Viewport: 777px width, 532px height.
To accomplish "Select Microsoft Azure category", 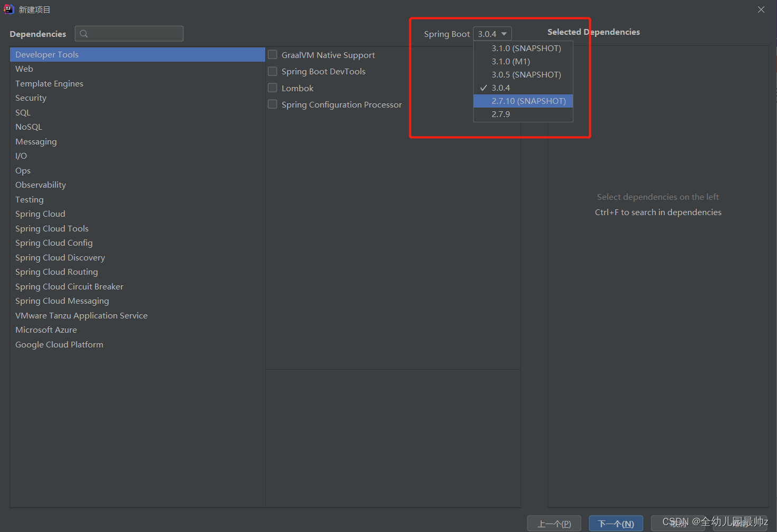I will 138,330.
